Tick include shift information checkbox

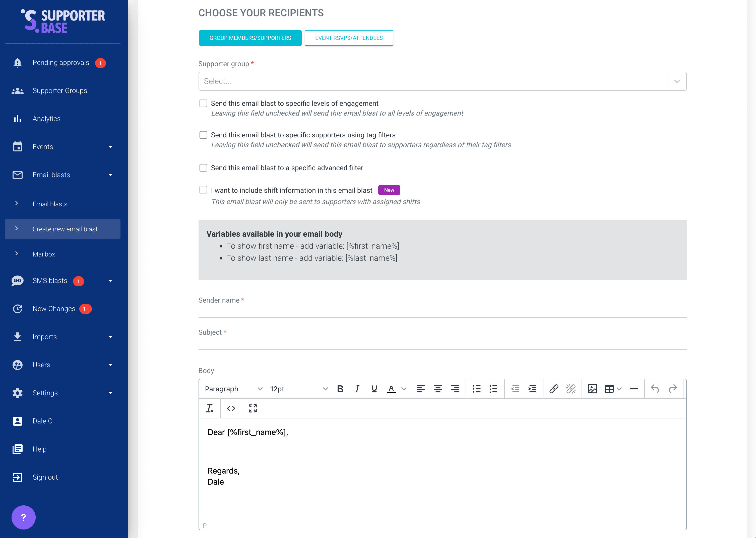(203, 190)
